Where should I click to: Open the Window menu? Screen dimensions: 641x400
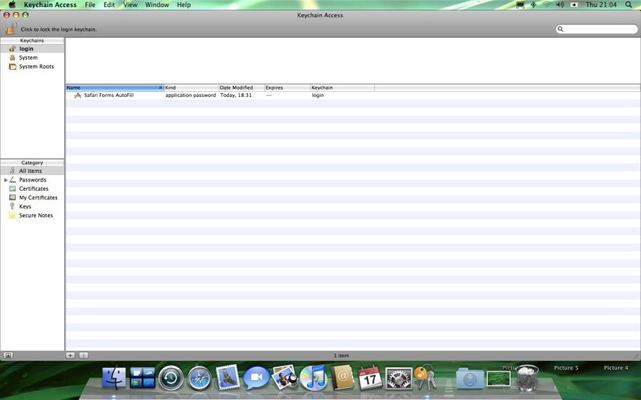(x=157, y=4)
